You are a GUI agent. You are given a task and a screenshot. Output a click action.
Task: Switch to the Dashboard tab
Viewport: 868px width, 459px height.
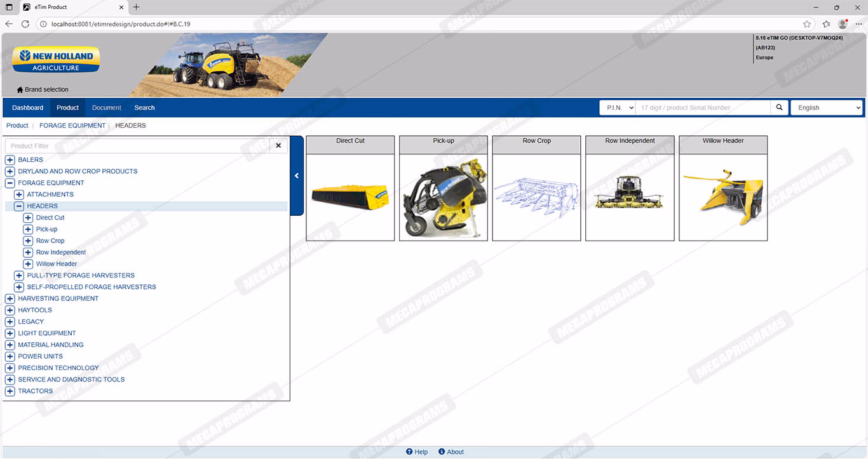pyautogui.click(x=28, y=108)
